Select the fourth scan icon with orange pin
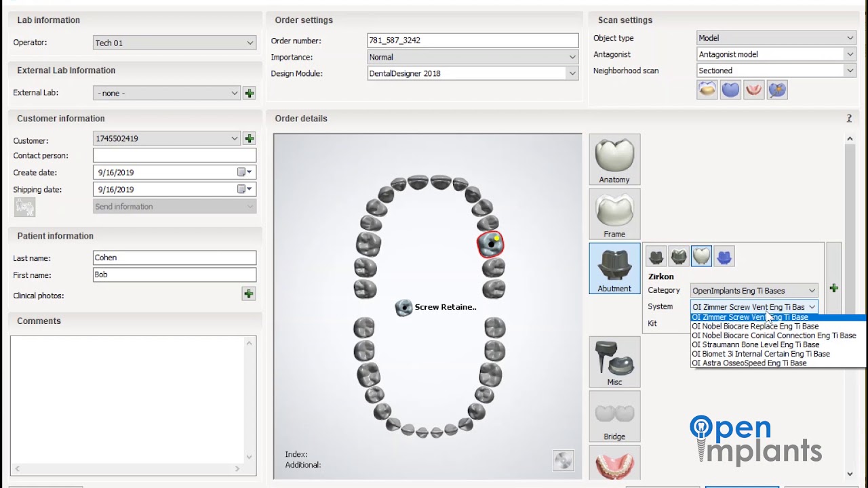This screenshot has width=868, height=488. click(x=777, y=89)
